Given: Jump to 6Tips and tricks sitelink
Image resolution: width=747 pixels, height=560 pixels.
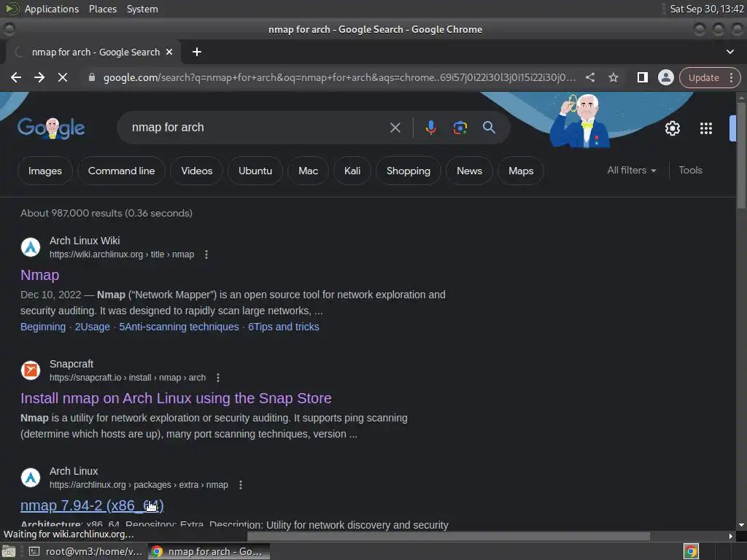Looking at the screenshot, I should pos(284,327).
